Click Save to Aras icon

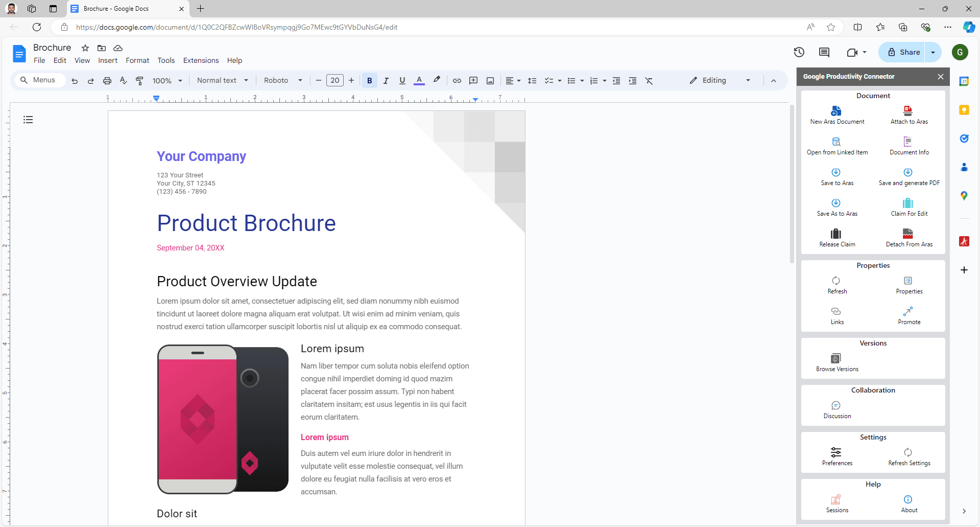[x=836, y=172]
